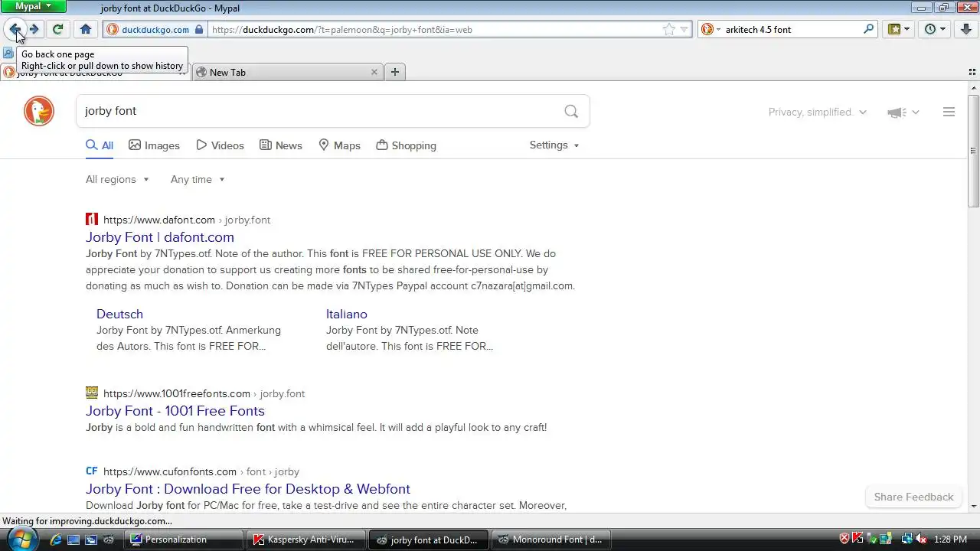Click the DuckDuckGo duck logo
The width and height of the screenshot is (980, 551).
coord(39,112)
